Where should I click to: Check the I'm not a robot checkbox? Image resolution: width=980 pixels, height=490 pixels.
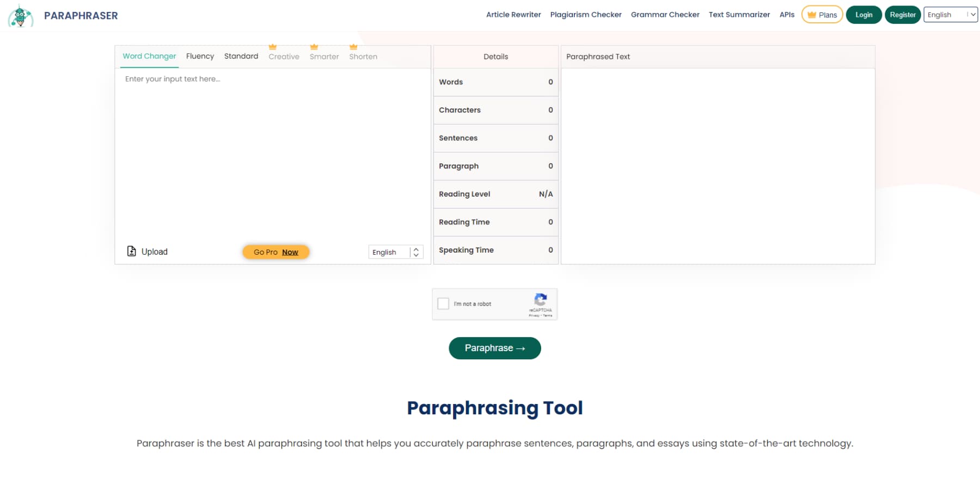coord(443,303)
